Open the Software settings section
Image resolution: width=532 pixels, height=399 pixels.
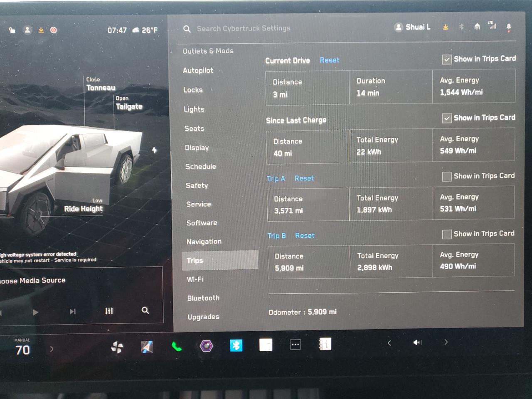pos(202,223)
